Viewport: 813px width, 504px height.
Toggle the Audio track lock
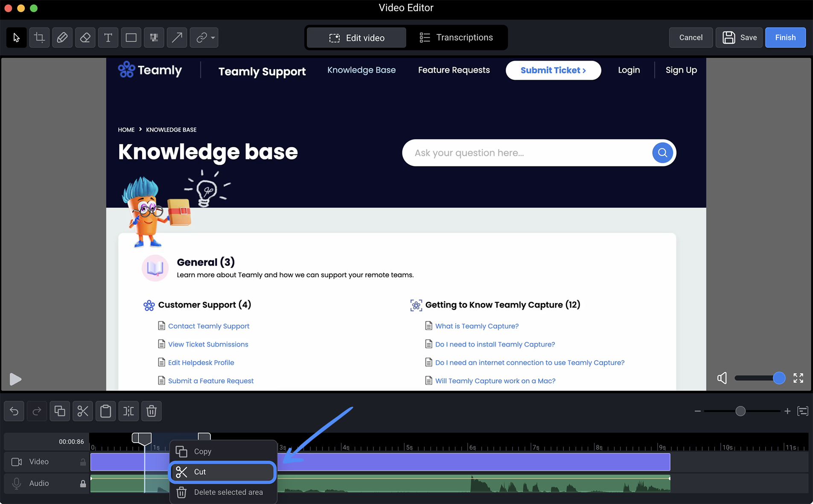tap(83, 484)
